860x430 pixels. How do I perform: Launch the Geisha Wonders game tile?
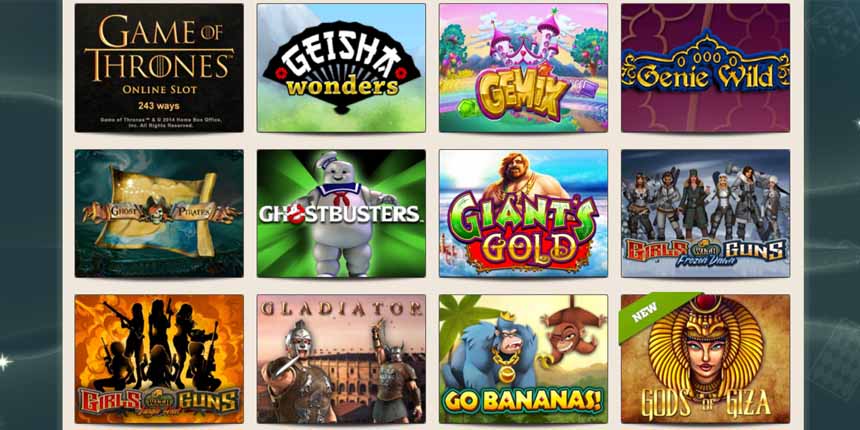[341, 68]
